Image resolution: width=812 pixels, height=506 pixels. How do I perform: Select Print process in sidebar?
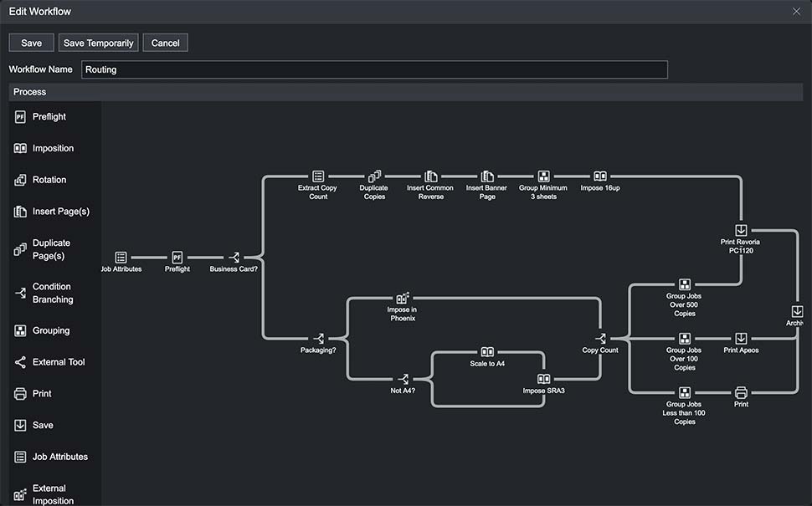tap(33, 394)
